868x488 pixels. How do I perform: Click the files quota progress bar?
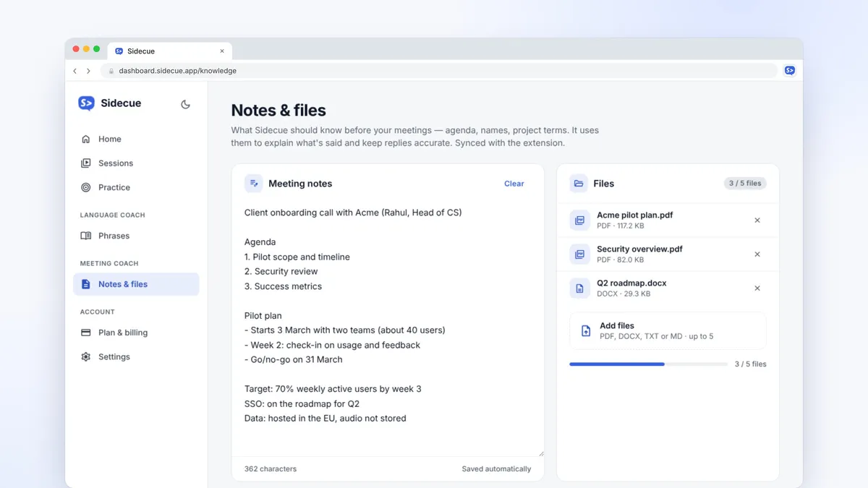[x=649, y=364]
